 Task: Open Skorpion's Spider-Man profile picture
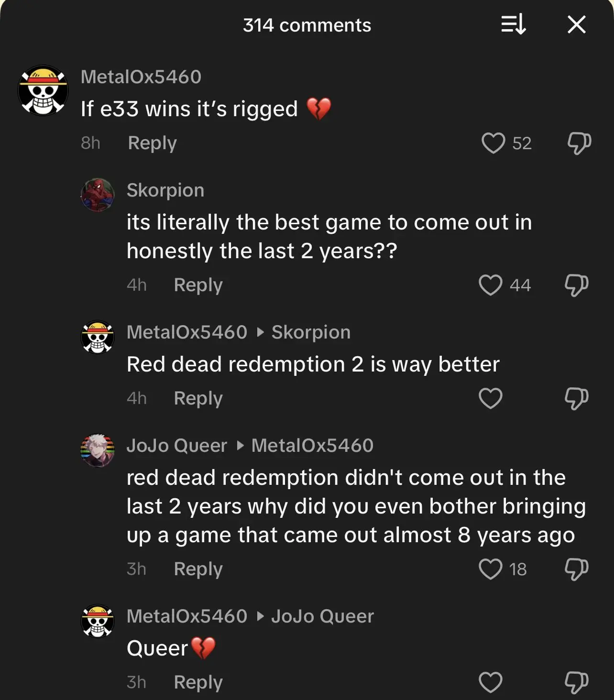click(98, 195)
